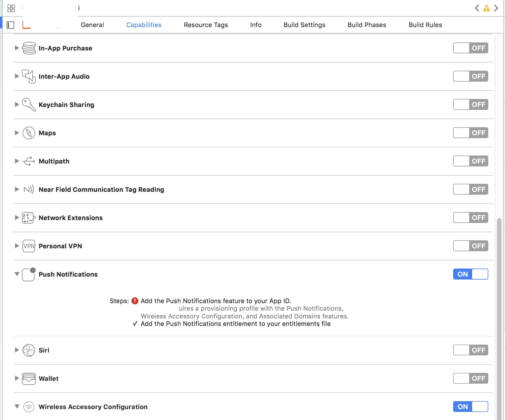This screenshot has height=420, width=505.
Task: Collapse the Push Notifications section
Action: pyautogui.click(x=17, y=274)
